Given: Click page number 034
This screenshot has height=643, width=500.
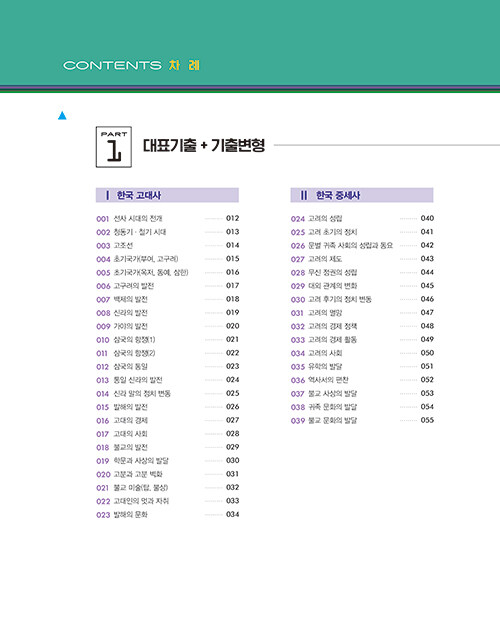Looking at the screenshot, I should tap(233, 514).
